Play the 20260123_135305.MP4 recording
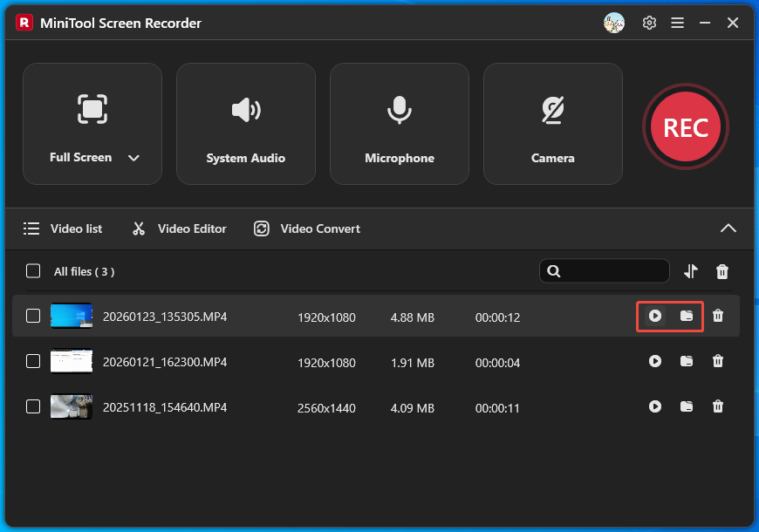The width and height of the screenshot is (759, 532). 655,317
